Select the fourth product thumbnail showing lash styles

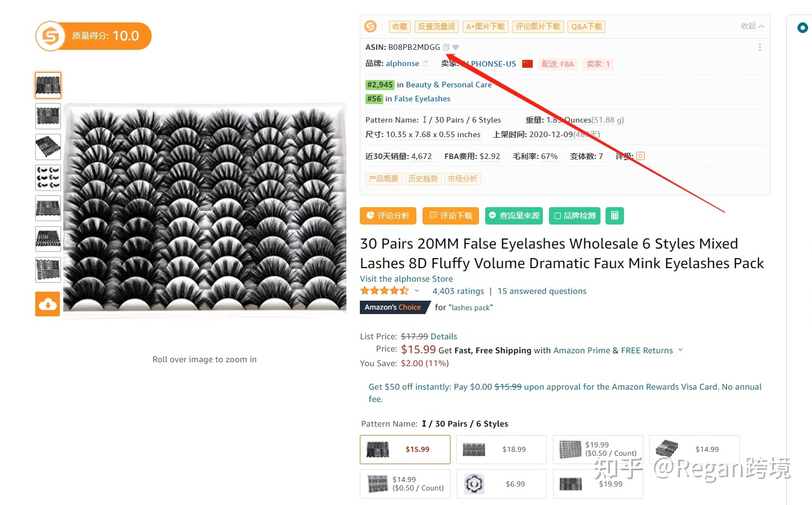pyautogui.click(x=48, y=177)
